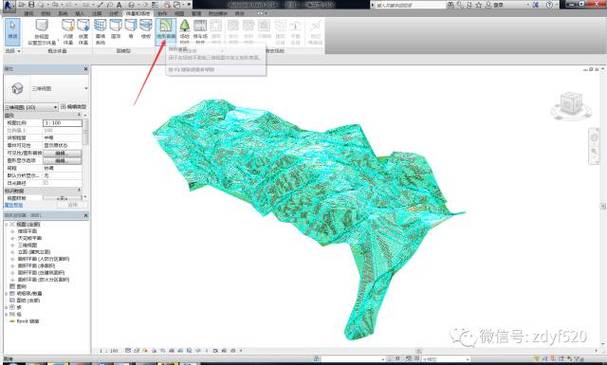This screenshot has height=365, width=607.
Task: Open the steering wheel on navigation bar
Action: point(594,137)
